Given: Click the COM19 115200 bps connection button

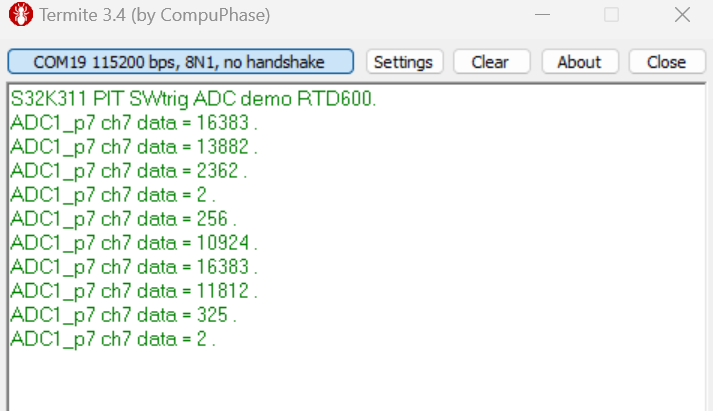Looking at the screenshot, I should click(181, 61).
